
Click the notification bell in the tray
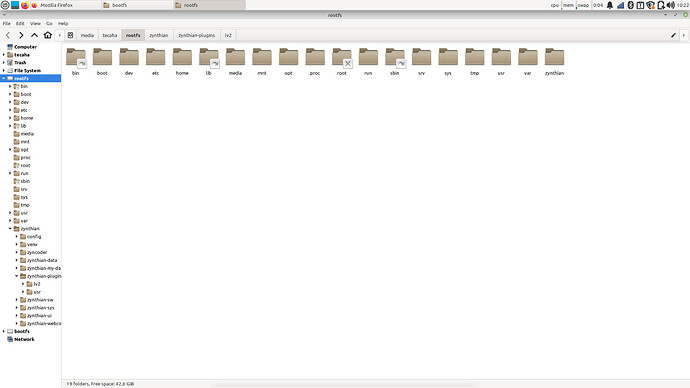[x=610, y=5]
